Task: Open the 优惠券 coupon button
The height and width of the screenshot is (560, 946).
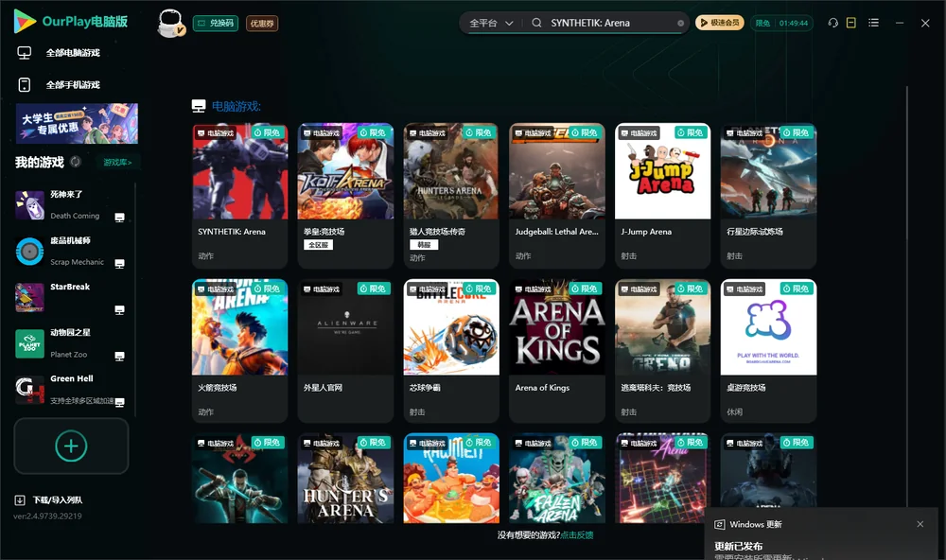Action: 262,23
